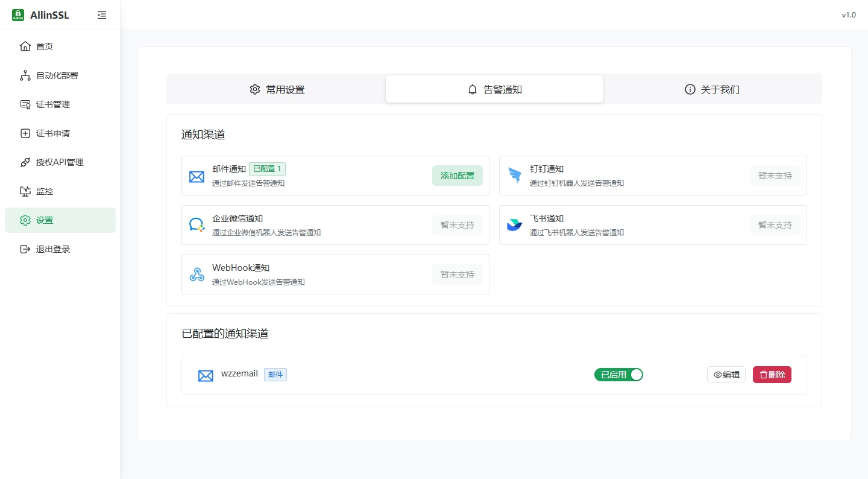Open the 监控 monitoring page
The image size is (868, 479).
pyautogui.click(x=45, y=191)
